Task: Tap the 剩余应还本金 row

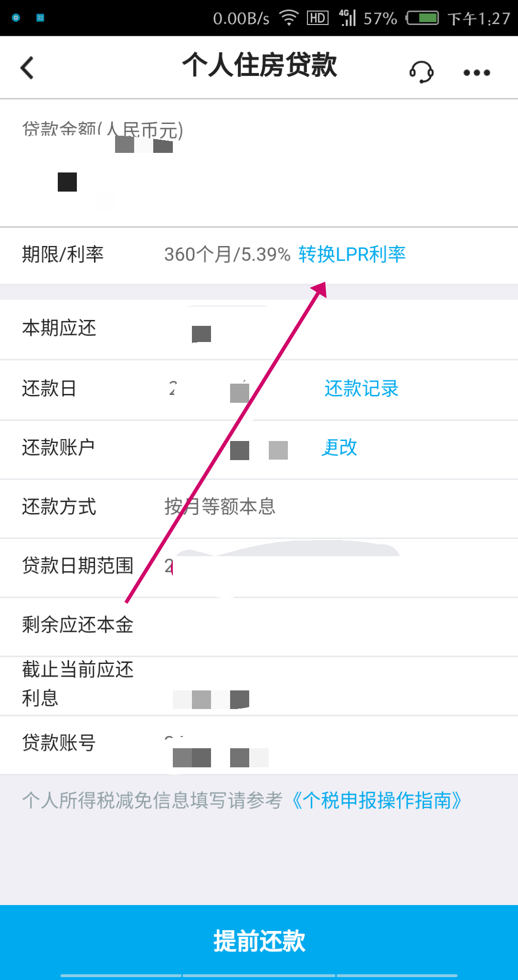Action: coord(259,627)
